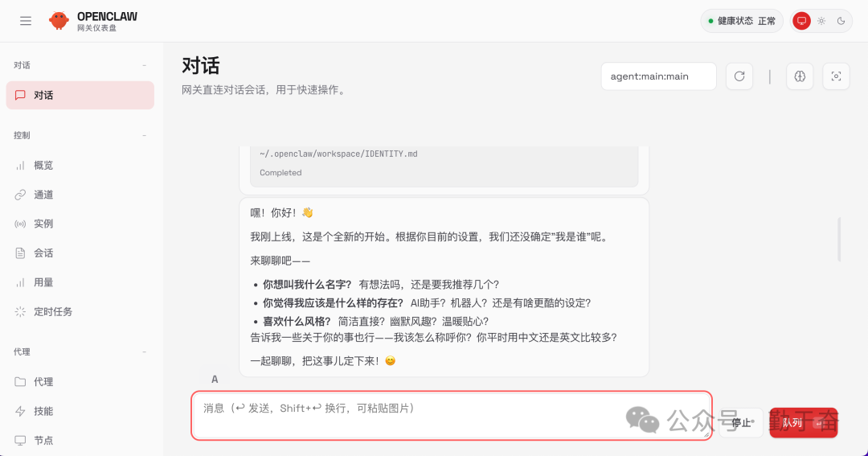Click the 喜欢什么风格 bullet text
868x456 pixels.
pos(297,322)
